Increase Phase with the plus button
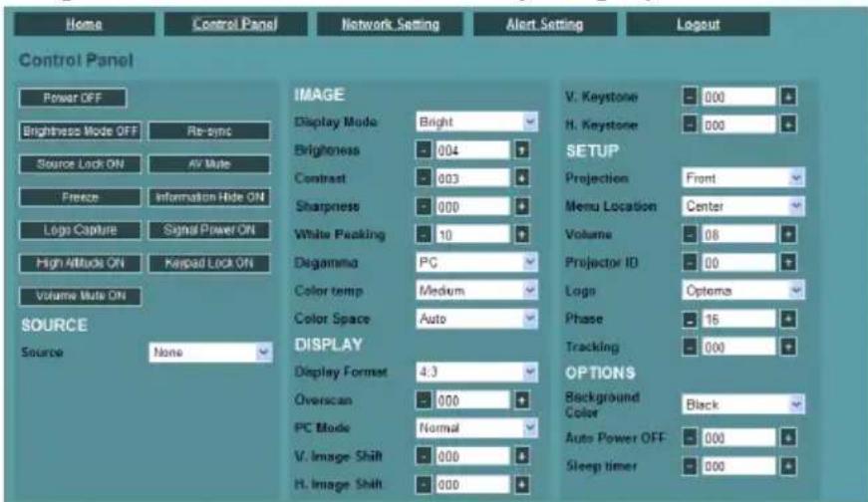 pos(788,319)
